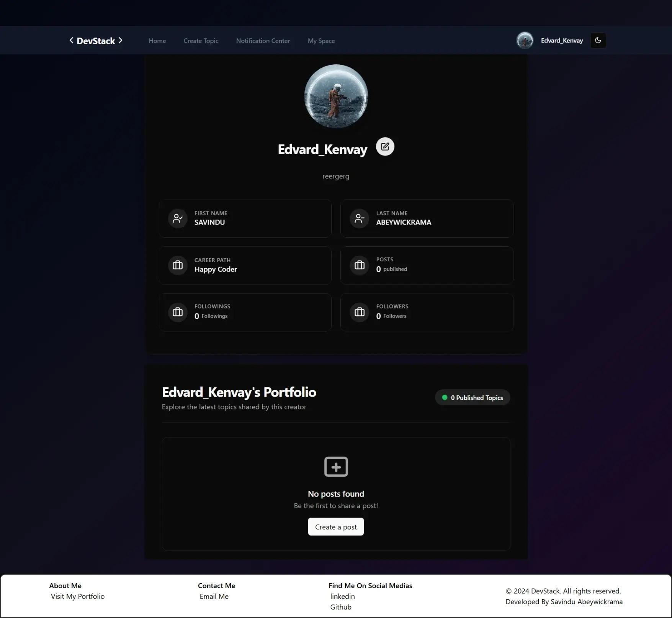Open Create Topic in the navbar

201,41
